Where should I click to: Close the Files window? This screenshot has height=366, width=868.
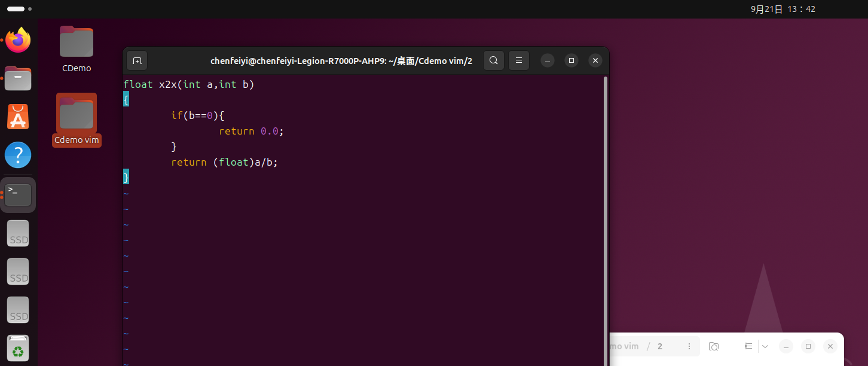(830, 346)
